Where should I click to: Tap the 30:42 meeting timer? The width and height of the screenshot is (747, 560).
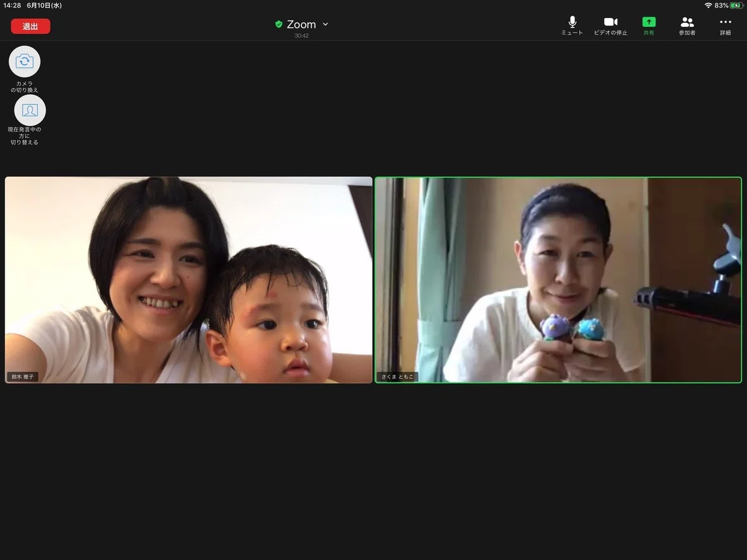(301, 35)
